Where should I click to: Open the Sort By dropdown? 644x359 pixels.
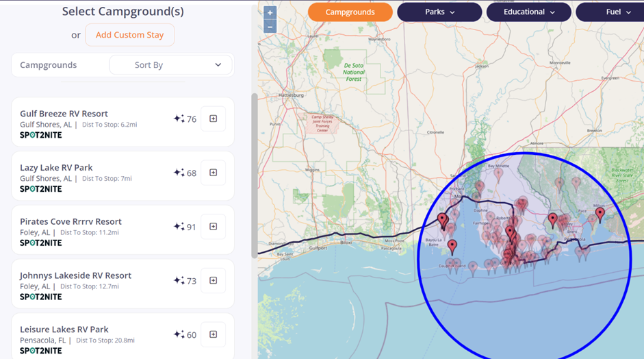tap(170, 65)
